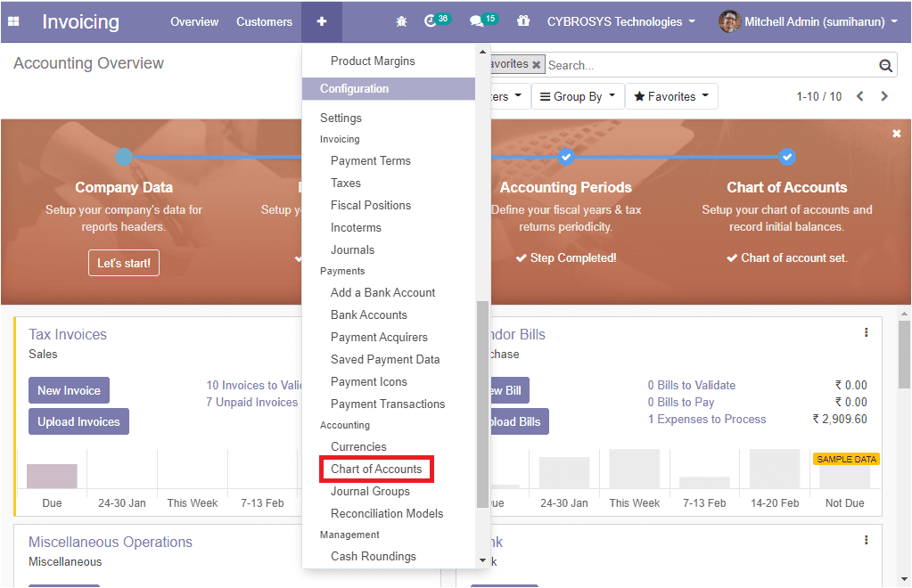Click Mitchell Admin avatar picture
912x588 pixels.
[729, 21]
